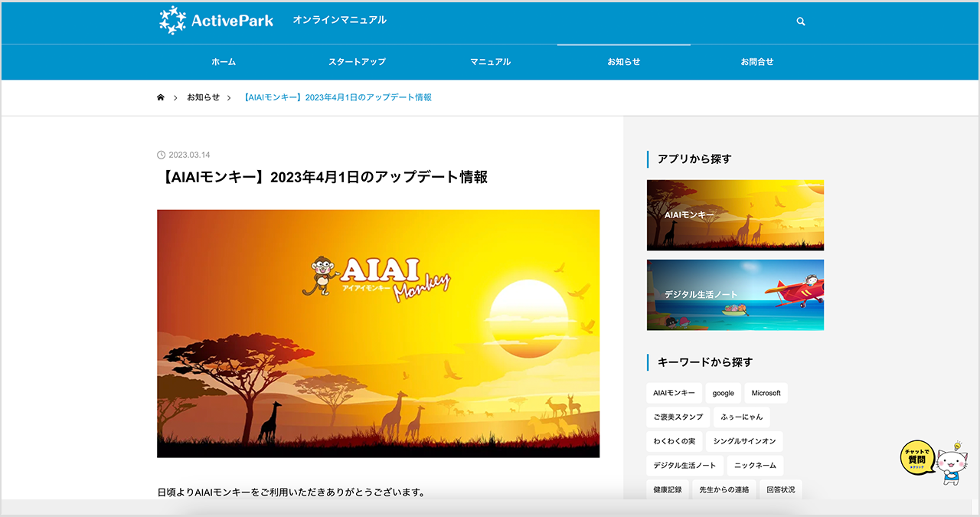This screenshot has width=980, height=517.
Task: Select the マニュアル navigation item
Action: click(x=490, y=62)
